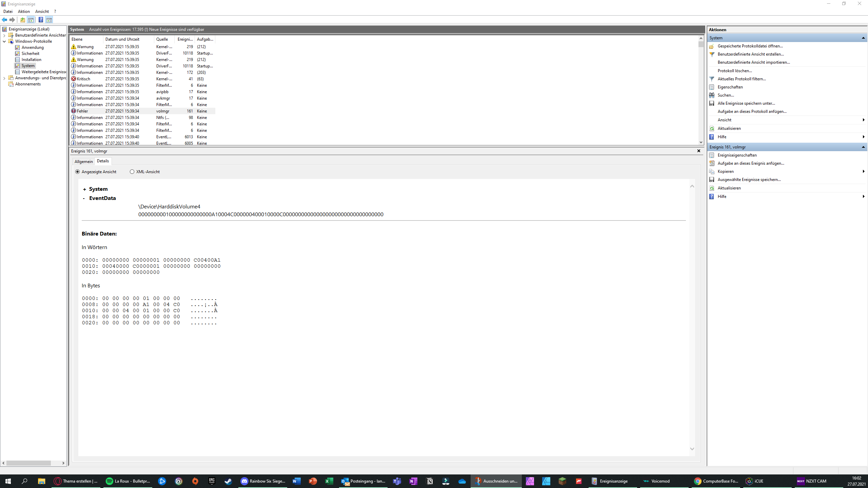Click the Alle Ereignisse speichern unter icon
868x488 pixels.
(x=712, y=103)
